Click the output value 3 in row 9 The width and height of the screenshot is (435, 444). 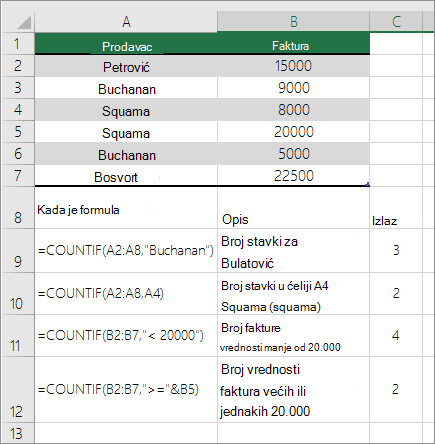396,251
